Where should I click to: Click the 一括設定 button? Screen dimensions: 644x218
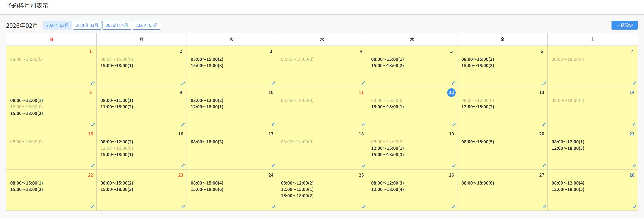tap(624, 25)
